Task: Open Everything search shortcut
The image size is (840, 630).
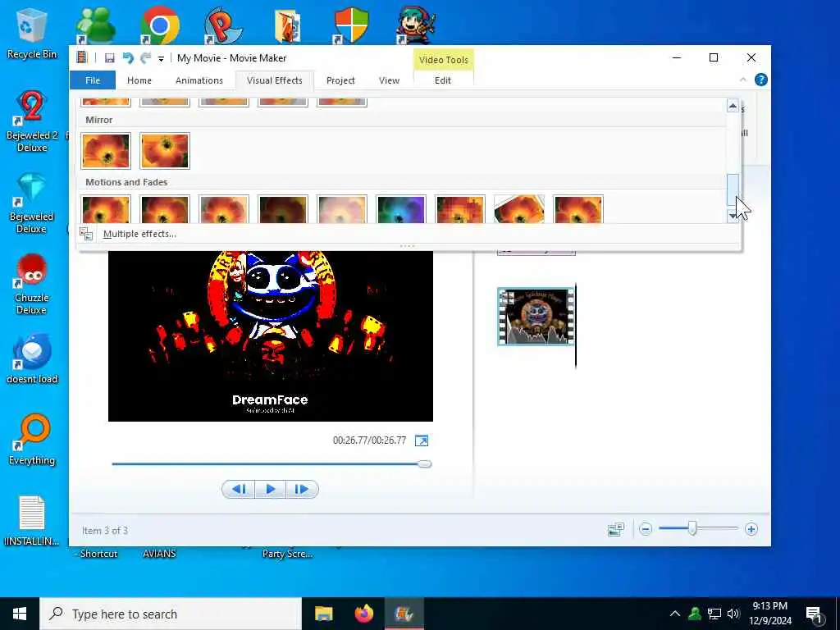Action: click(32, 440)
